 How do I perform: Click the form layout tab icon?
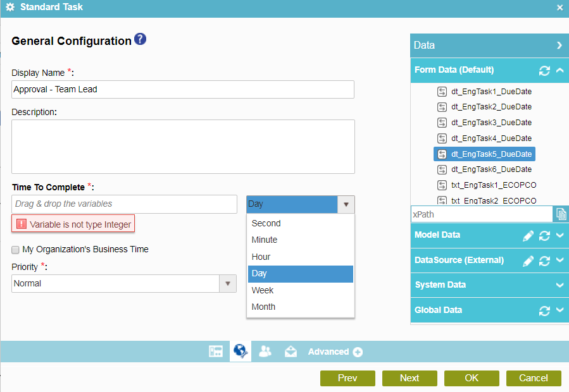(x=216, y=352)
